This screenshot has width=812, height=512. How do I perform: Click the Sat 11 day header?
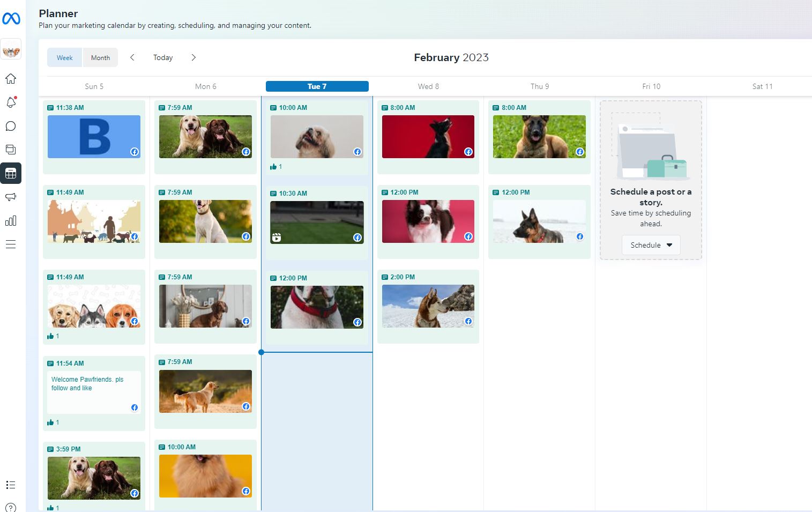click(763, 86)
